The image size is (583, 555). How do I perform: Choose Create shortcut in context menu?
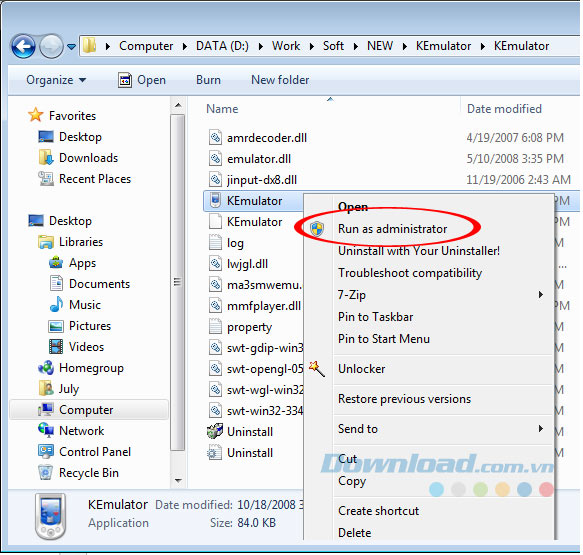pyautogui.click(x=379, y=511)
